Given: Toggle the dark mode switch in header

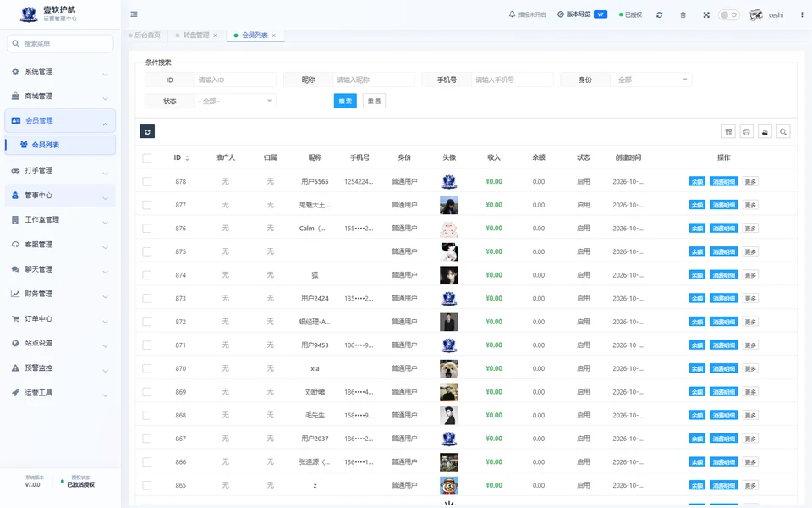Looking at the screenshot, I should (x=728, y=15).
